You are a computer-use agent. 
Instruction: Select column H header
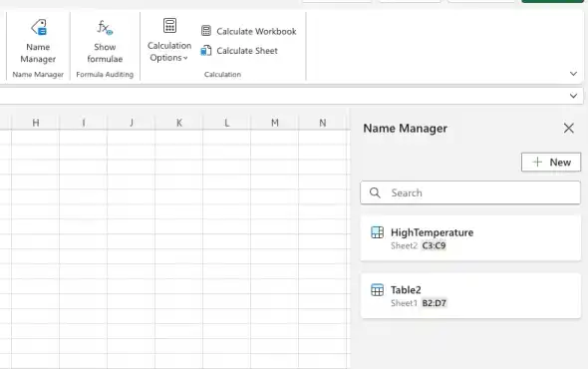pyautogui.click(x=35, y=123)
